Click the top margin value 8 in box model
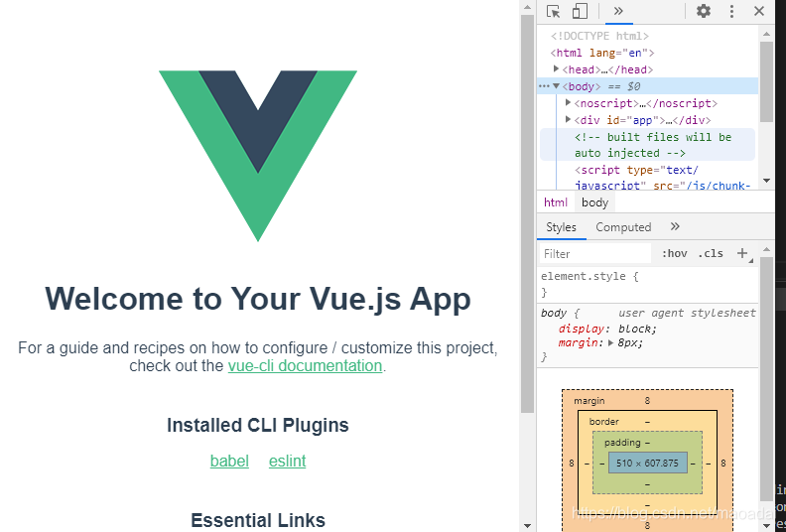This screenshot has width=786, height=532. (647, 401)
